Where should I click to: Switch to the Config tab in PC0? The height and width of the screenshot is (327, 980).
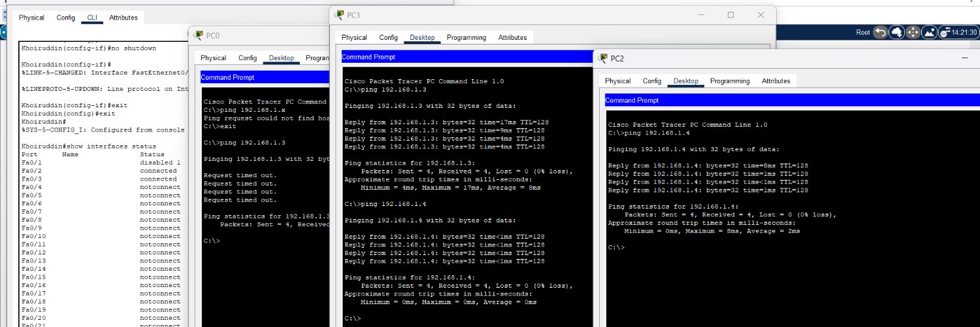click(248, 58)
